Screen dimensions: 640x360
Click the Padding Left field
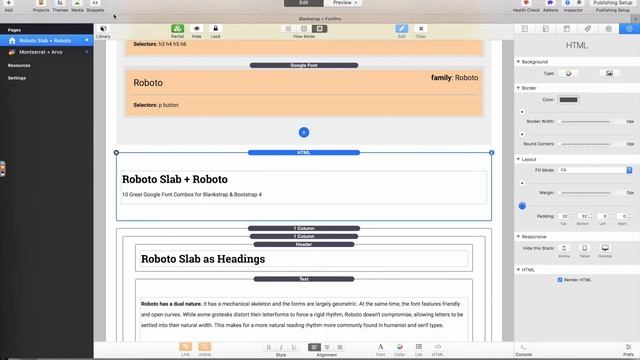tap(602, 216)
